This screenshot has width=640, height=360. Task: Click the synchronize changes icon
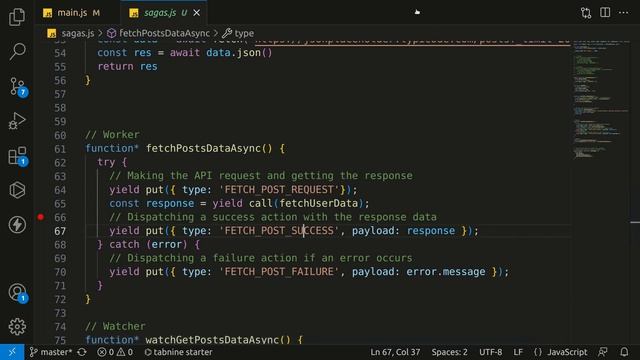(82, 352)
